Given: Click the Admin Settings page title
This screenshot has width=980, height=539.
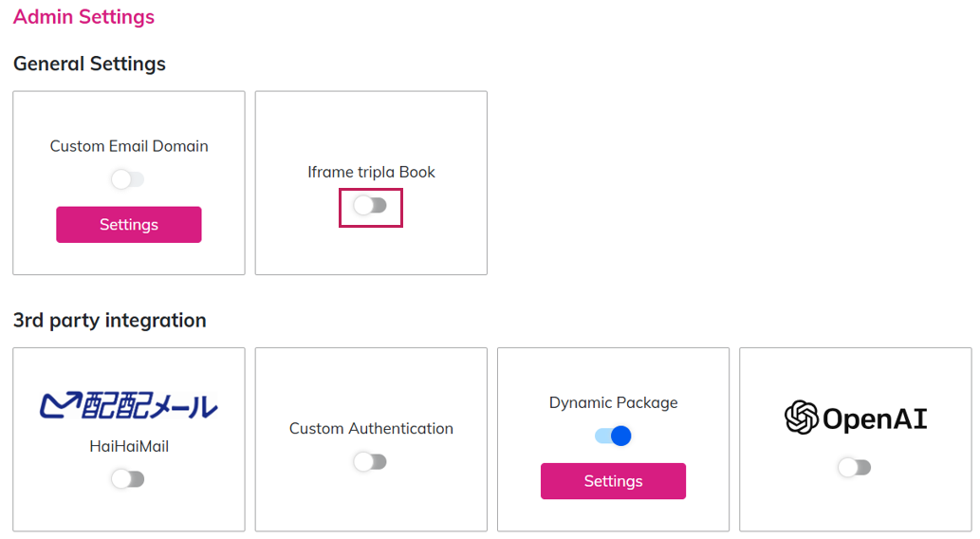Looking at the screenshot, I should [83, 17].
